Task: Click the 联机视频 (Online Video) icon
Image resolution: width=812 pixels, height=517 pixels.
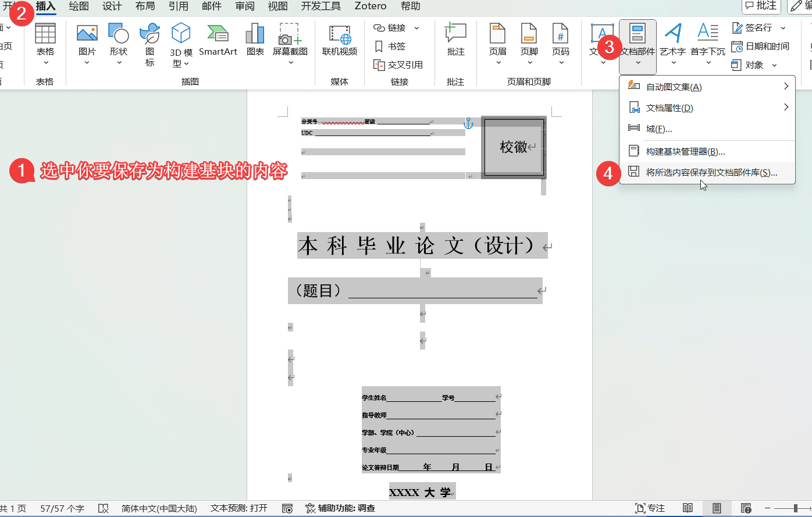Action: pyautogui.click(x=340, y=35)
